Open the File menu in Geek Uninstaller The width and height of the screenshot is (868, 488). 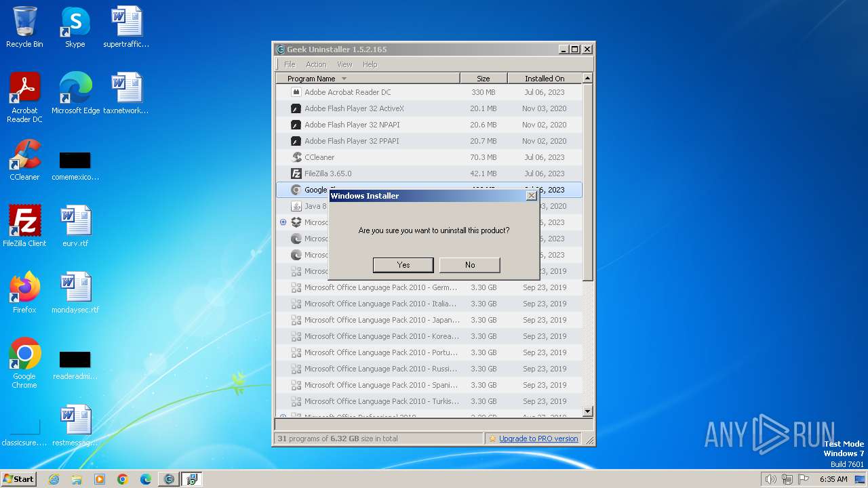(x=290, y=64)
